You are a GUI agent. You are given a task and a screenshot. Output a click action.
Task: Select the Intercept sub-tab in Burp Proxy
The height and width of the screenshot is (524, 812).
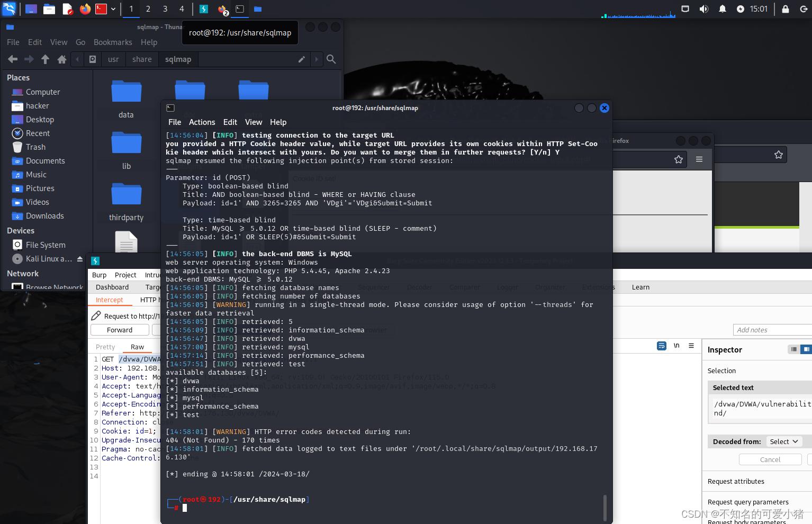tap(109, 300)
